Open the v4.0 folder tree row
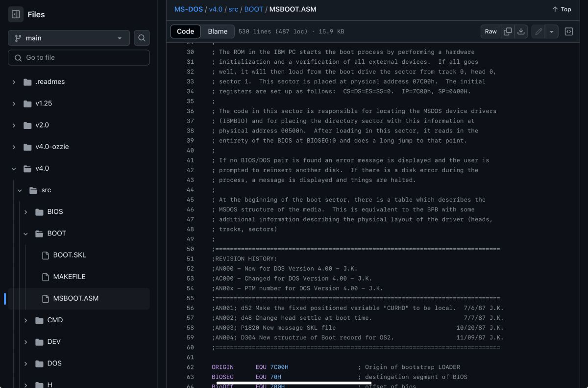Screen dimensions: 588x388 coord(78,168)
